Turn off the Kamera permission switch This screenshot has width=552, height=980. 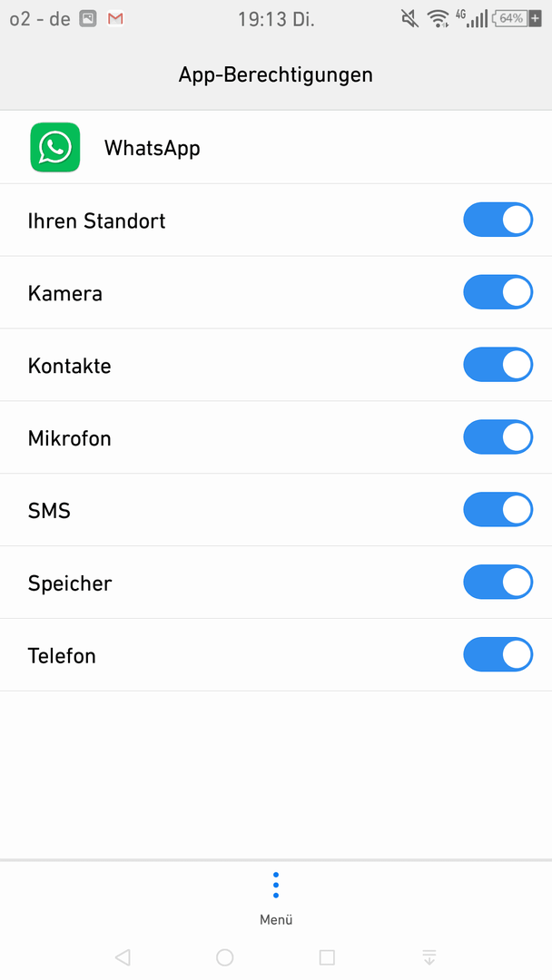498,292
